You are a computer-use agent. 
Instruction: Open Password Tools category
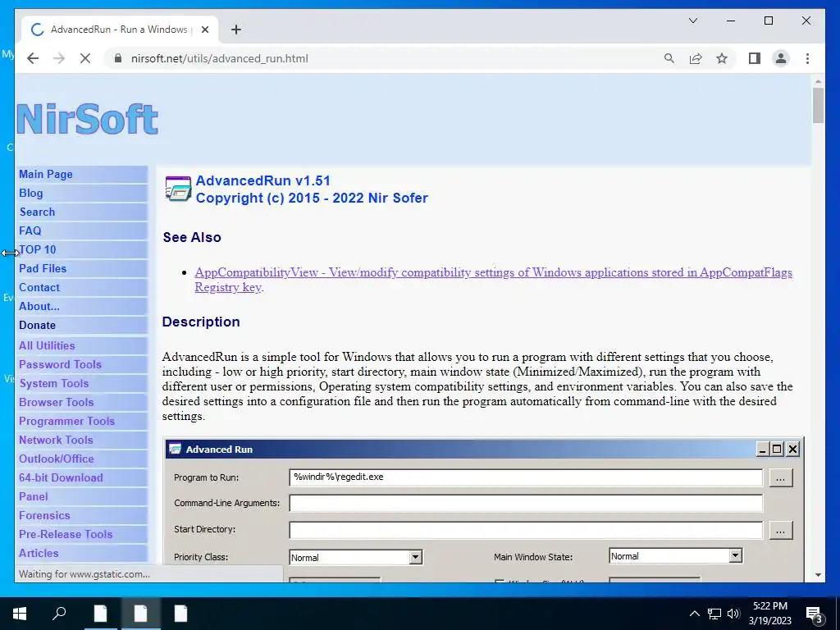60,364
